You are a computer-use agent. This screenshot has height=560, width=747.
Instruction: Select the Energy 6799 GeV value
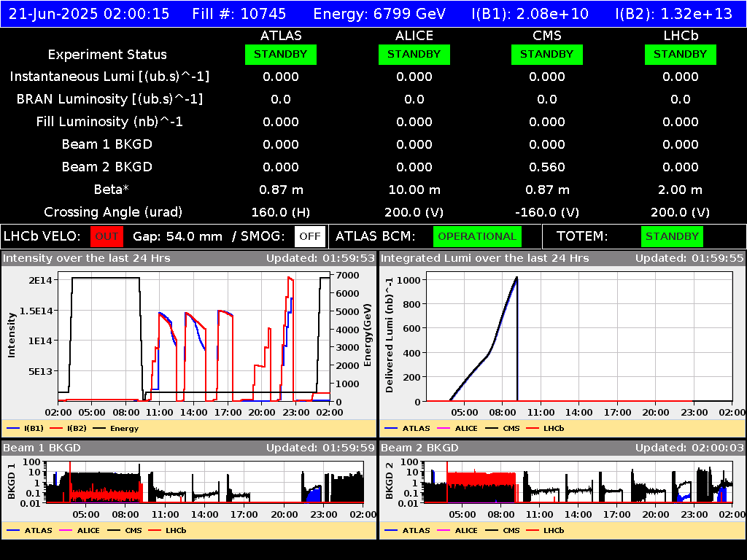[379, 14]
